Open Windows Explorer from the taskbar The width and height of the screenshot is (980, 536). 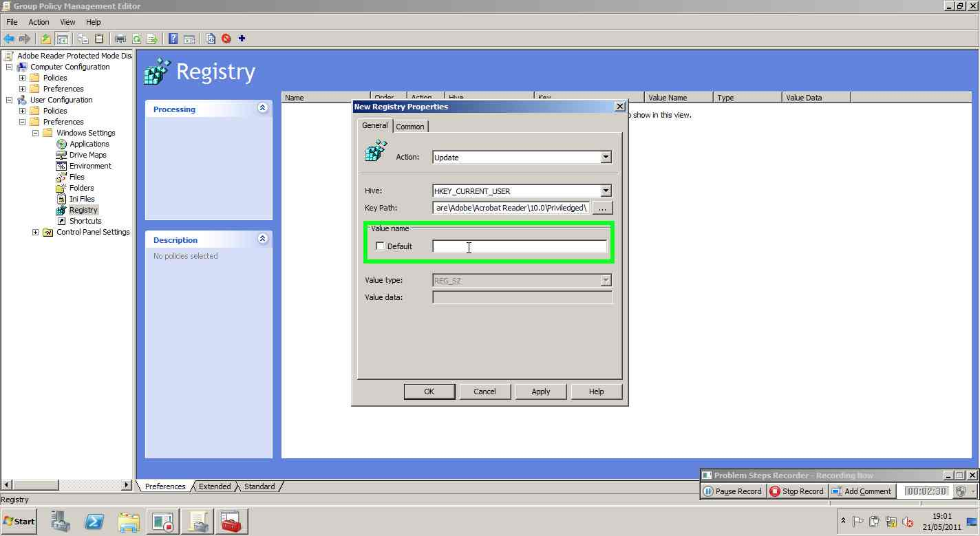pos(129,522)
